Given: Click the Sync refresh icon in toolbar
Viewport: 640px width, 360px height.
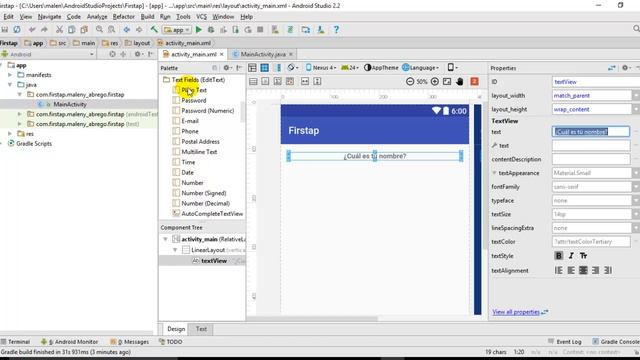Looking at the screenshot, I should 17,30.
